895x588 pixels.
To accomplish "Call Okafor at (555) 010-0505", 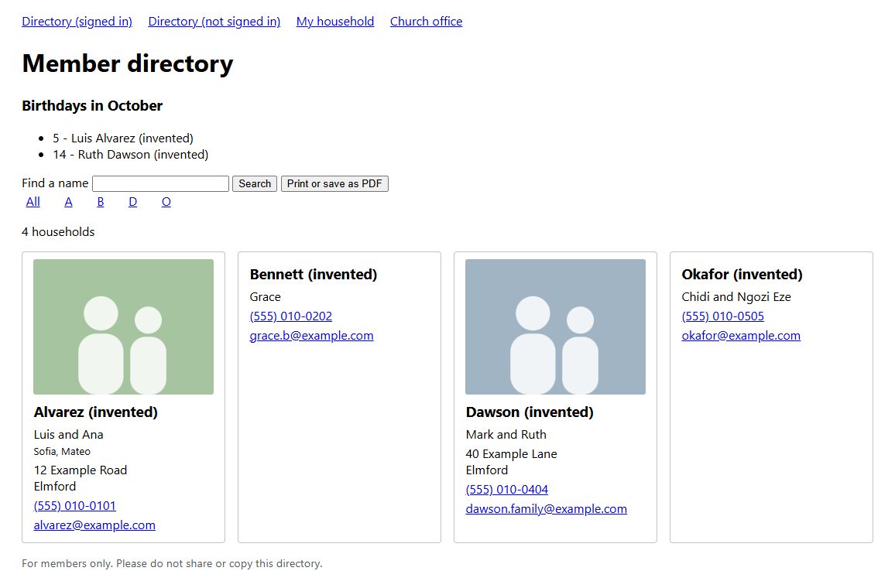I will pyautogui.click(x=722, y=316).
